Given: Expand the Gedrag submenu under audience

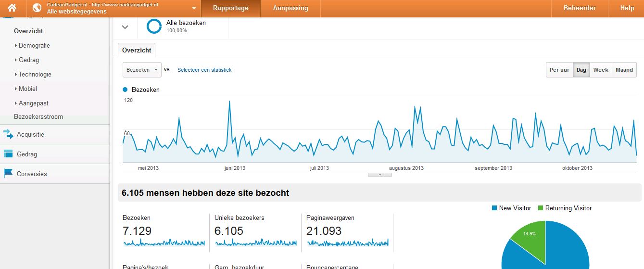Looking at the screenshot, I should (28, 60).
